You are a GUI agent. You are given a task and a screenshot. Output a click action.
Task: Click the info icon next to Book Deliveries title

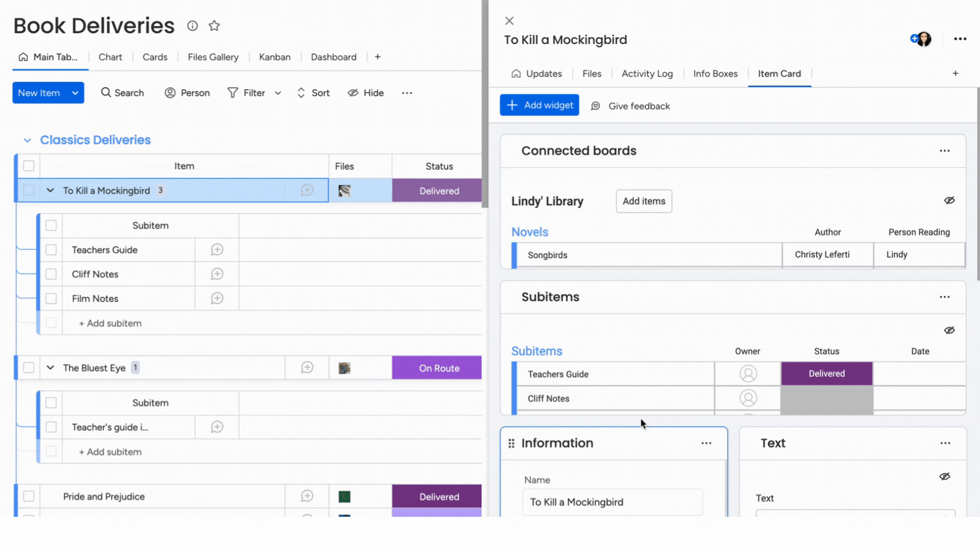coord(192,25)
